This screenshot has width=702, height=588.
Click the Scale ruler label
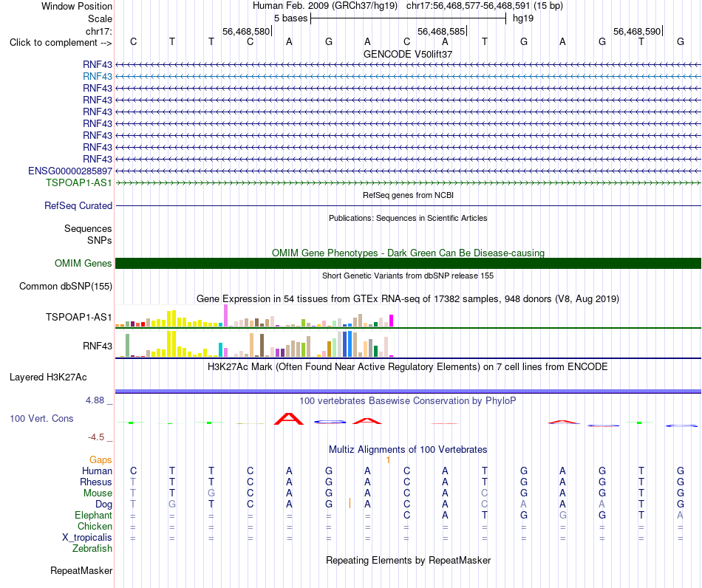point(100,18)
